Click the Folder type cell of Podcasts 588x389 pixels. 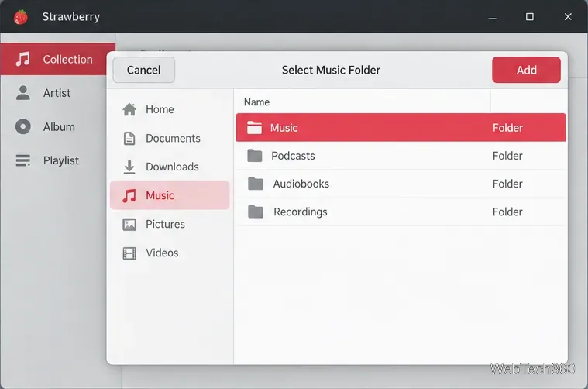pos(507,156)
